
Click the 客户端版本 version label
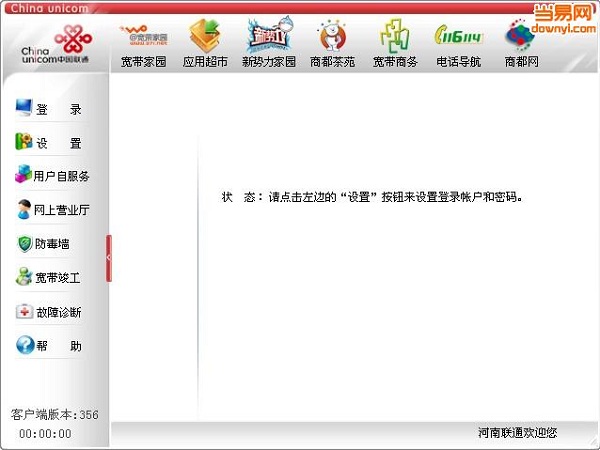coord(54,414)
